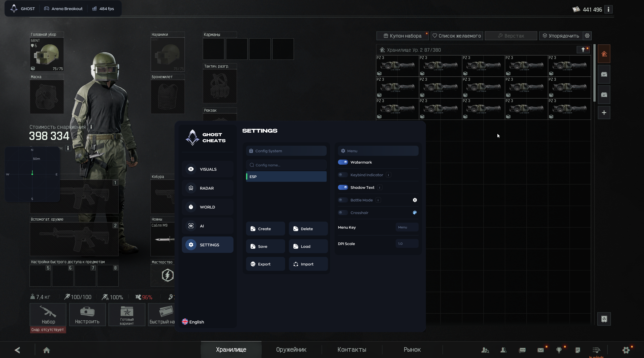Open the mail envelope icon
This screenshot has height=358, width=644.
tap(540, 350)
